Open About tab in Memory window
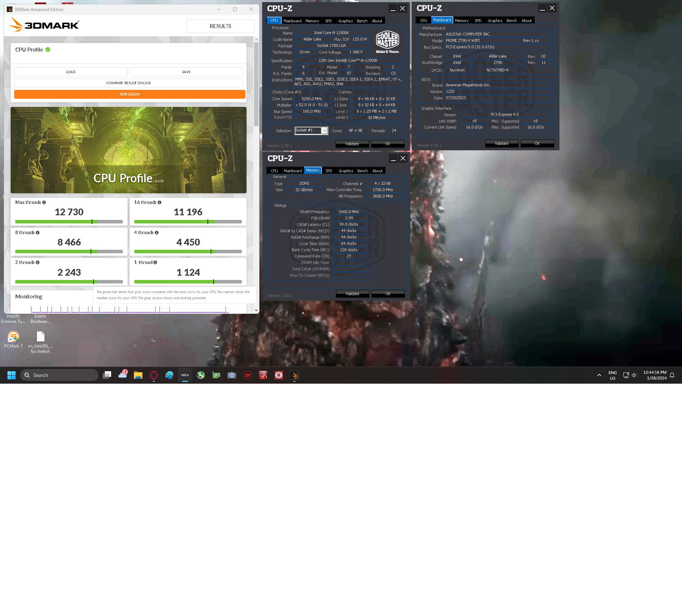The height and width of the screenshot is (616, 682). pos(377,171)
